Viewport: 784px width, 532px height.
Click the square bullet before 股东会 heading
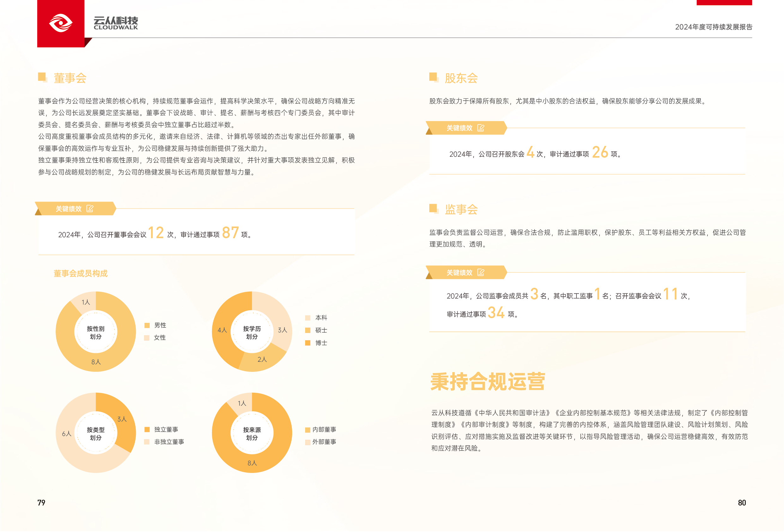point(433,77)
